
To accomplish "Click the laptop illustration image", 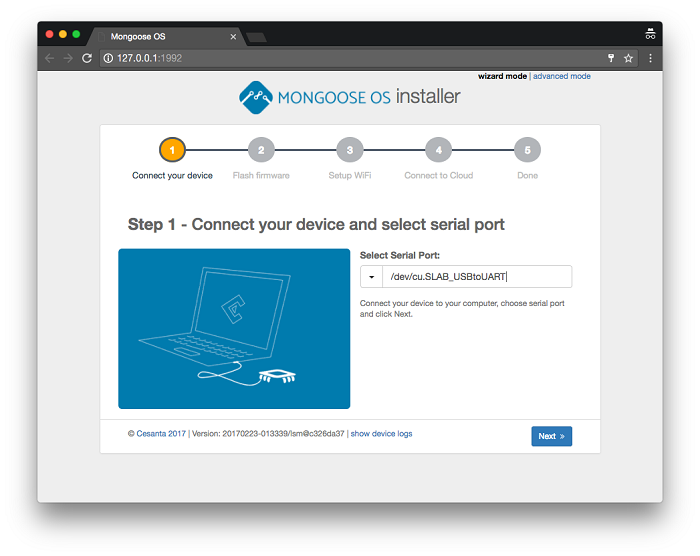I will (234, 329).
